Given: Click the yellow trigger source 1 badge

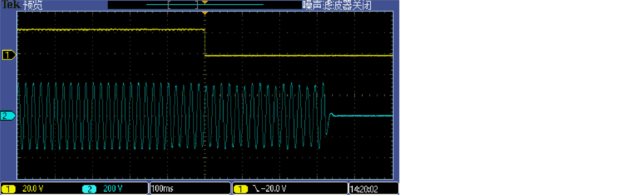Looking at the screenshot, I should click(x=241, y=189).
